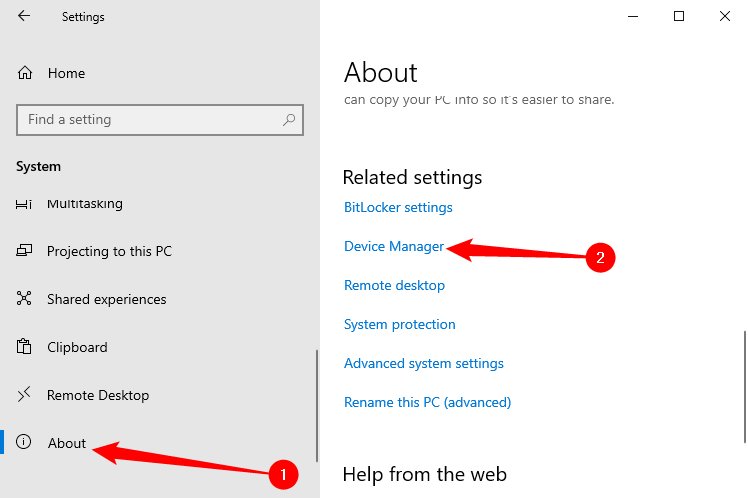Click the About info icon
Image resolution: width=748 pixels, height=498 pixels.
[26, 443]
